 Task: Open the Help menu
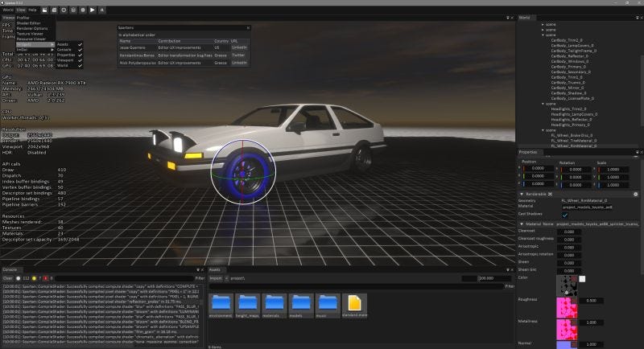(x=32, y=10)
